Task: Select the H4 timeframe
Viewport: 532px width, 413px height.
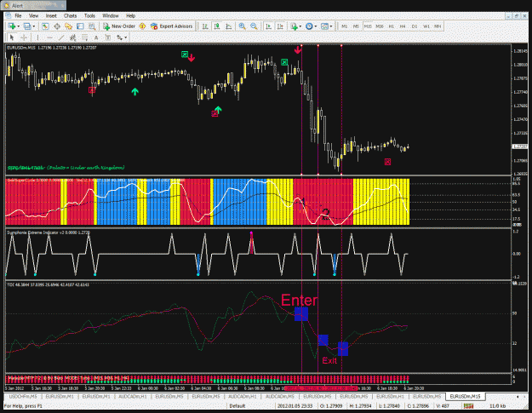Action: click(403, 26)
